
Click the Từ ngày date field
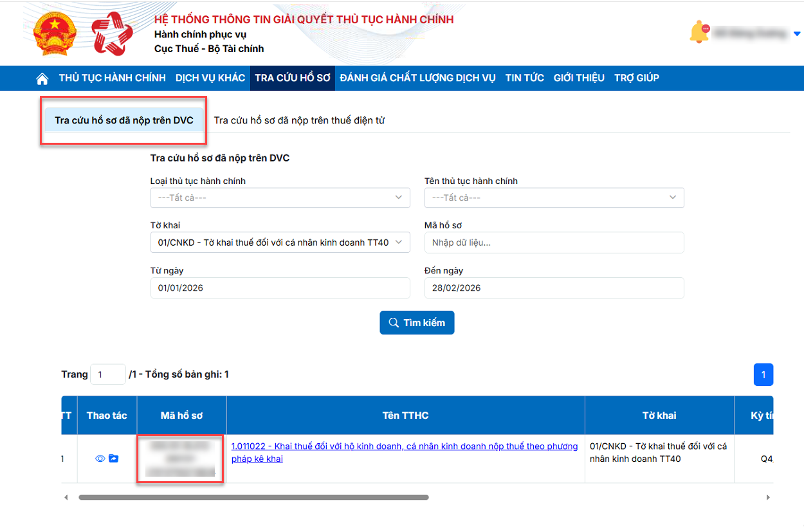click(280, 288)
